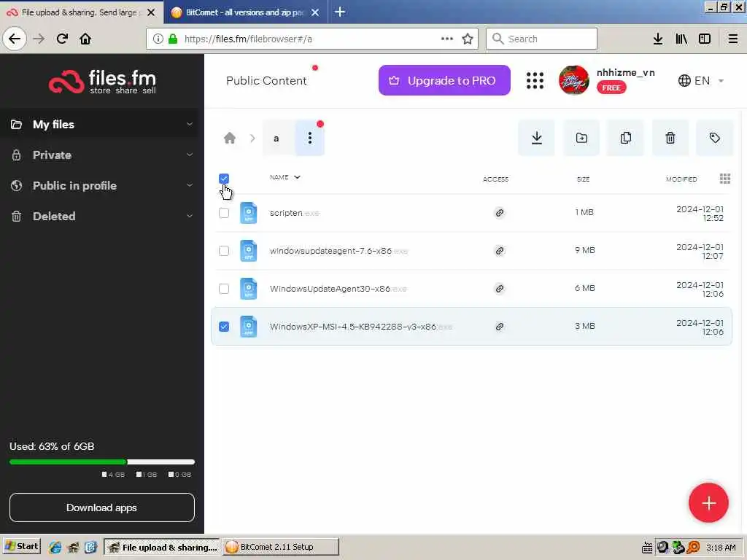The image size is (747, 560).
Task: Click the Firefox Search field
Action: pyautogui.click(x=541, y=39)
